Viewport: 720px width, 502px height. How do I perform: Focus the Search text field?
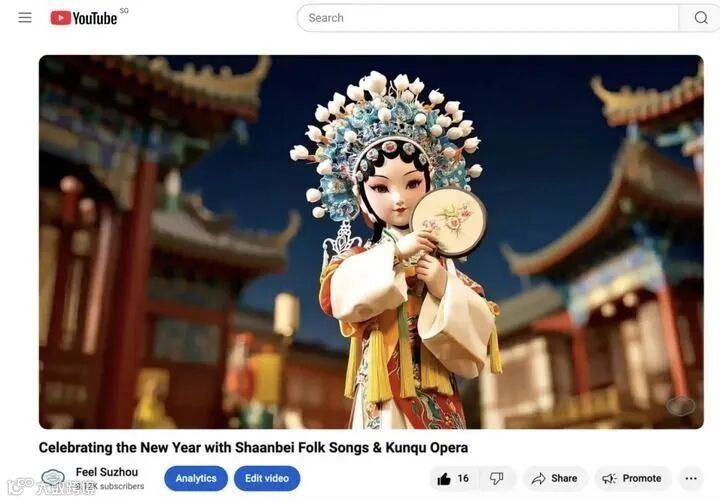pyautogui.click(x=488, y=18)
